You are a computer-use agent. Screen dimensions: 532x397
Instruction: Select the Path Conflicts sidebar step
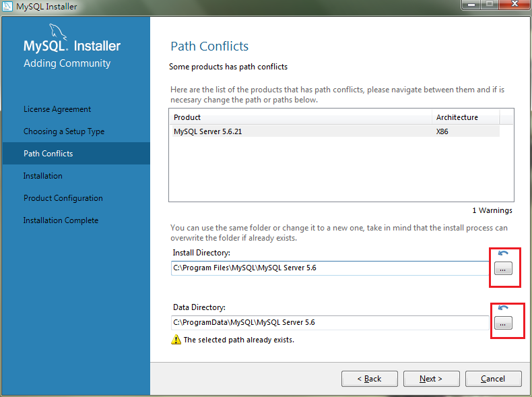coord(48,154)
